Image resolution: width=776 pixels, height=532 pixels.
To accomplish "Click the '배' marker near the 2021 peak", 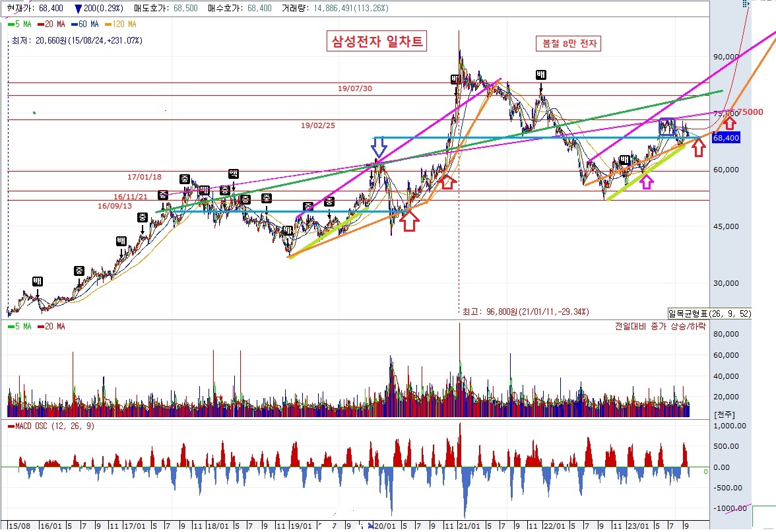I will [x=456, y=79].
